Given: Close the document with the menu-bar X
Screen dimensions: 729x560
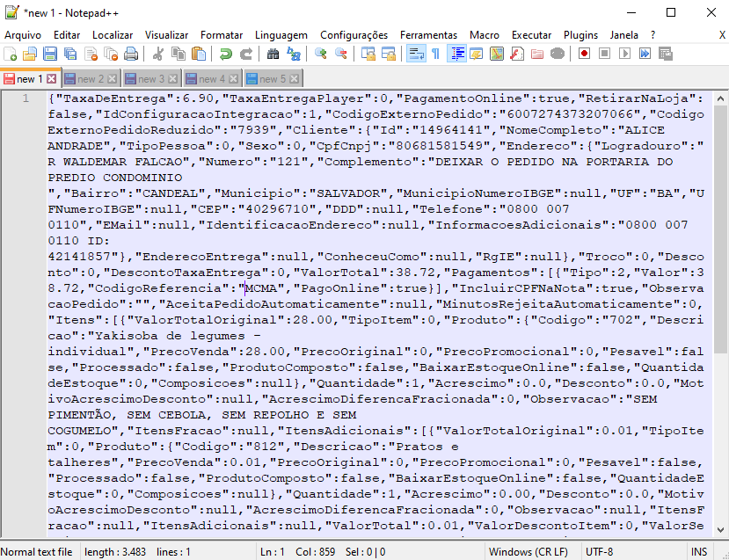Looking at the screenshot, I should point(722,35).
